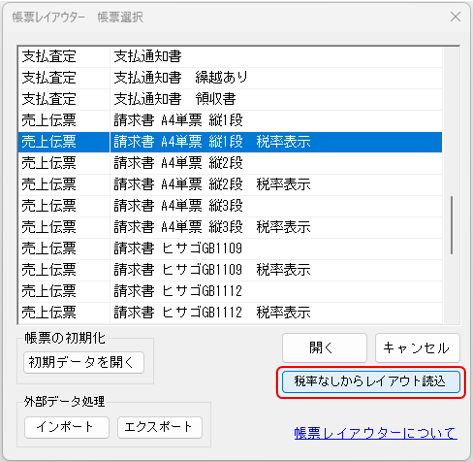Open the 帳票レイアウターについて link
The height and width of the screenshot is (462, 473).
coord(376,433)
